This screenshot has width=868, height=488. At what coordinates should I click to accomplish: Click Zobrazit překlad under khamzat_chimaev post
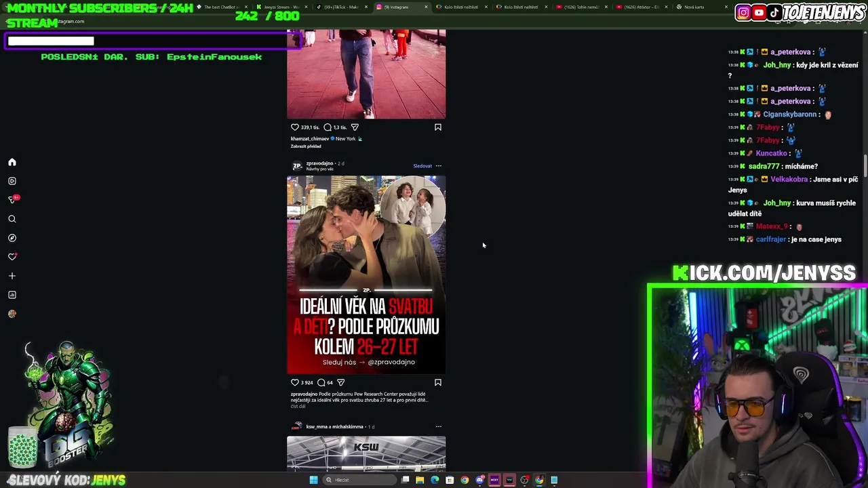[x=306, y=146]
